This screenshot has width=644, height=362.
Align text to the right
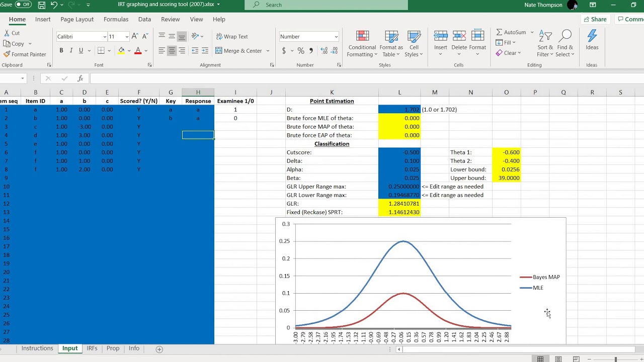pos(182,51)
